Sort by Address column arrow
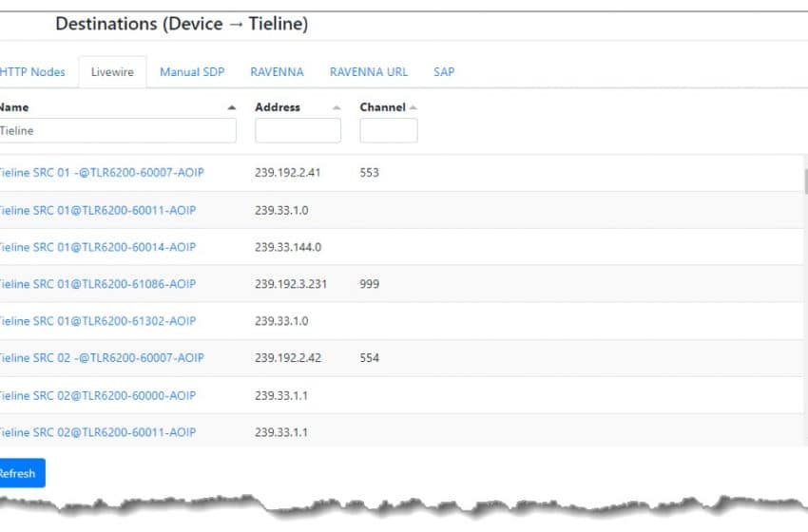The image size is (808, 532). click(337, 107)
